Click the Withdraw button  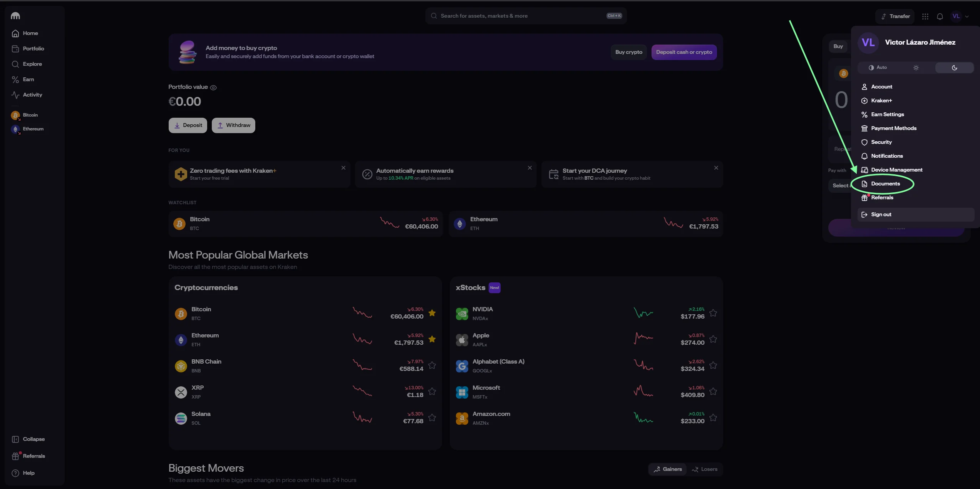pyautogui.click(x=233, y=125)
